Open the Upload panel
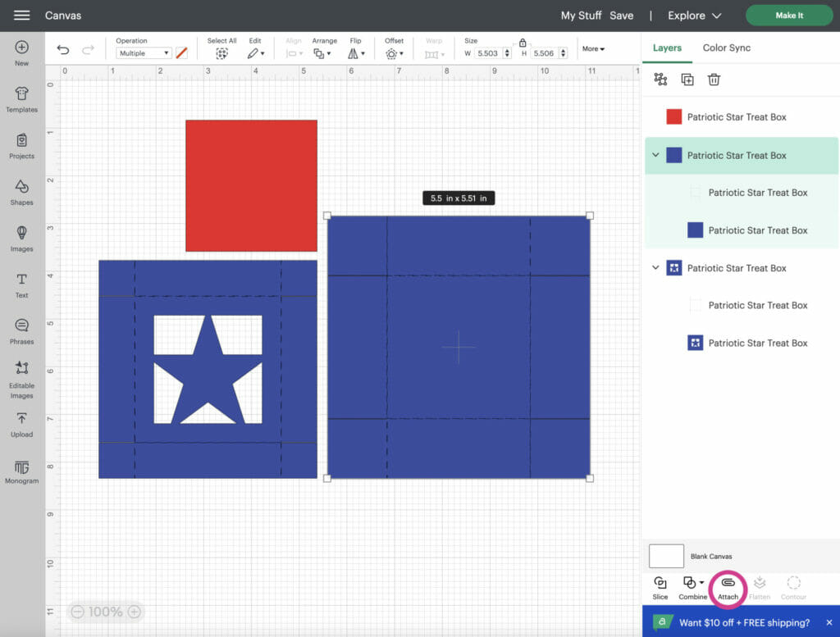The width and height of the screenshot is (840, 637). click(21, 425)
